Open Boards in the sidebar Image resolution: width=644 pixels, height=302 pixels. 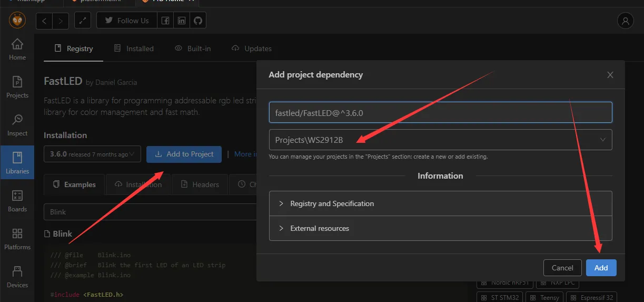click(x=17, y=201)
